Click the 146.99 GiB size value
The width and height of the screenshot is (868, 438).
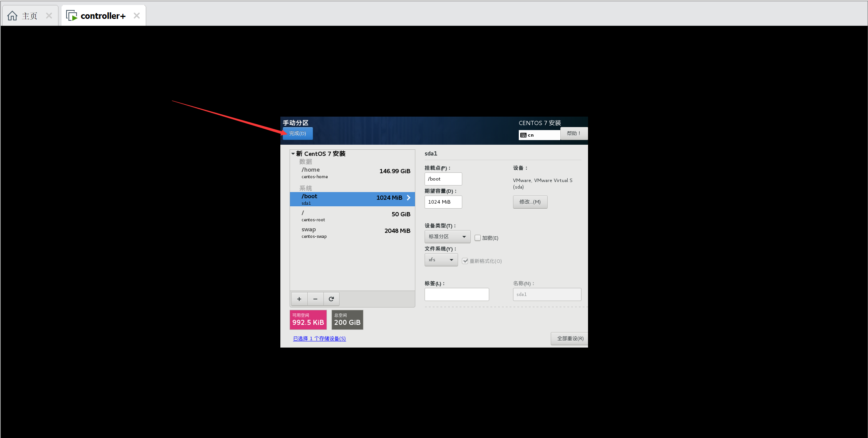[395, 171]
